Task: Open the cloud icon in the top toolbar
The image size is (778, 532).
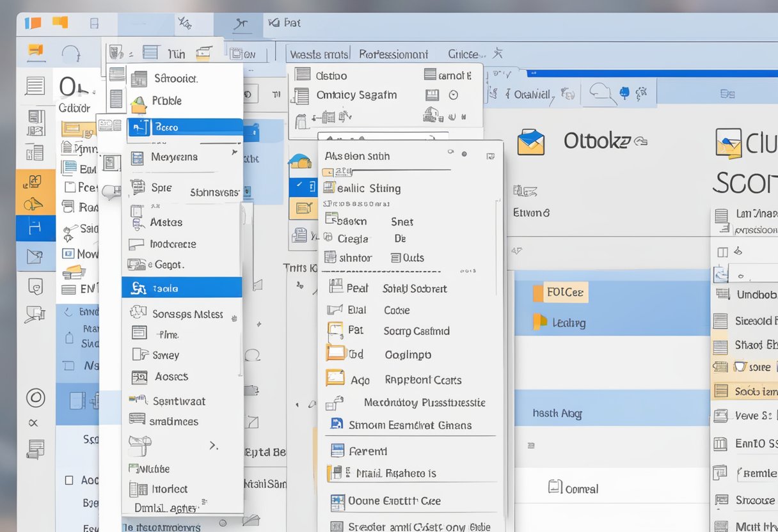Action: click(601, 91)
